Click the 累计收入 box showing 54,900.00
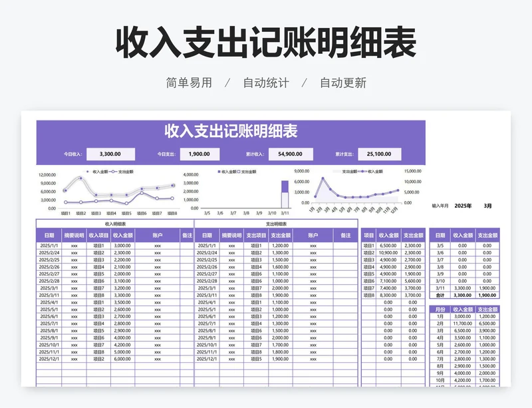This screenshot has width=532, height=408. (291, 154)
